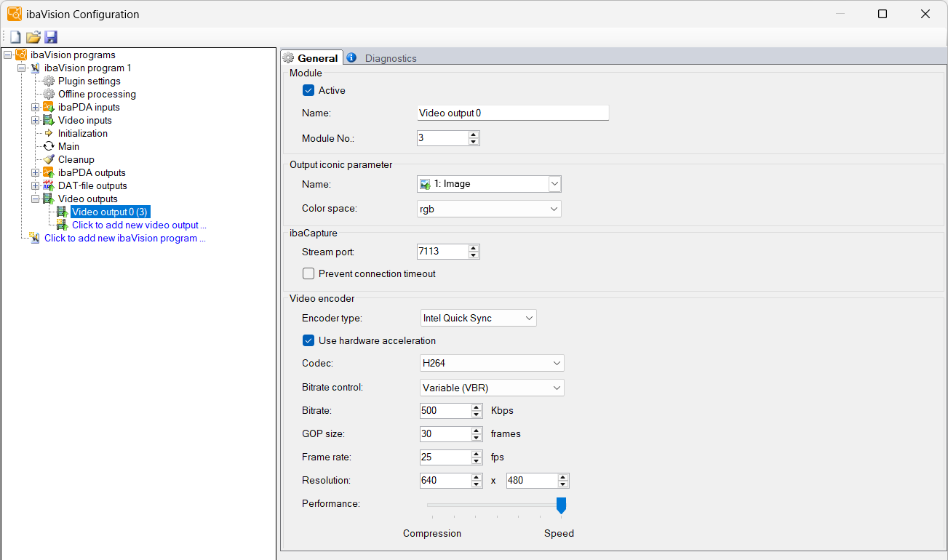Click the Module No. number field
The image size is (948, 560).
click(x=442, y=138)
